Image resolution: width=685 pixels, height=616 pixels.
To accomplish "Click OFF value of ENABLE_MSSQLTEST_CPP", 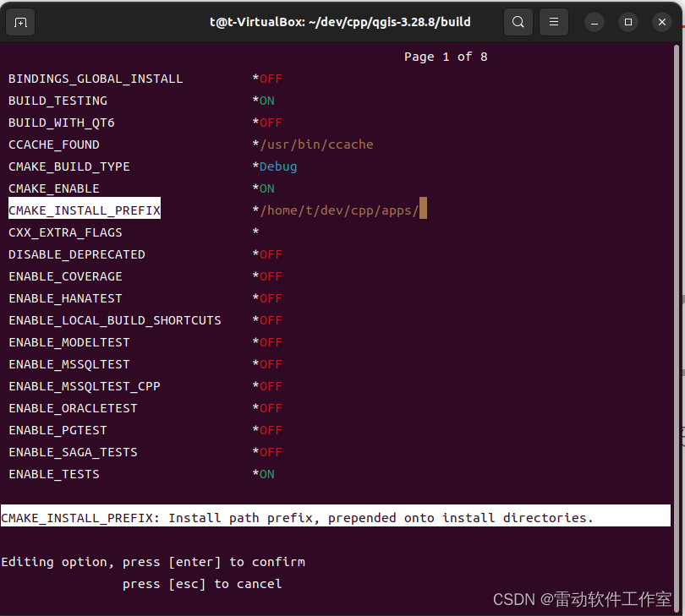I will pos(271,386).
